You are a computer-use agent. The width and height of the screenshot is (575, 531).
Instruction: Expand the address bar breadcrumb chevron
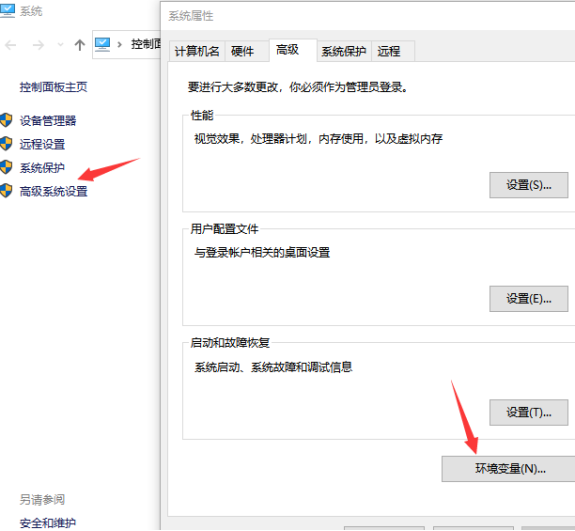point(120,45)
